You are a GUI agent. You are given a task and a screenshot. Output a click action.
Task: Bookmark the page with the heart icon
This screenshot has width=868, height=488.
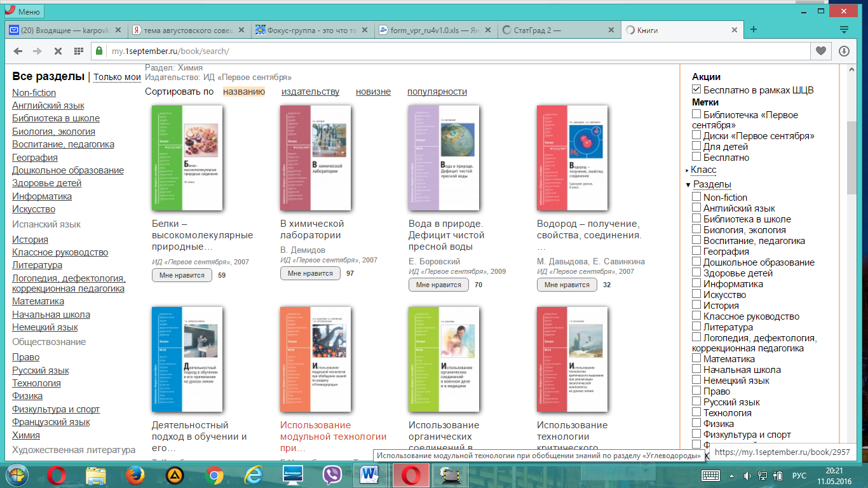tap(821, 51)
